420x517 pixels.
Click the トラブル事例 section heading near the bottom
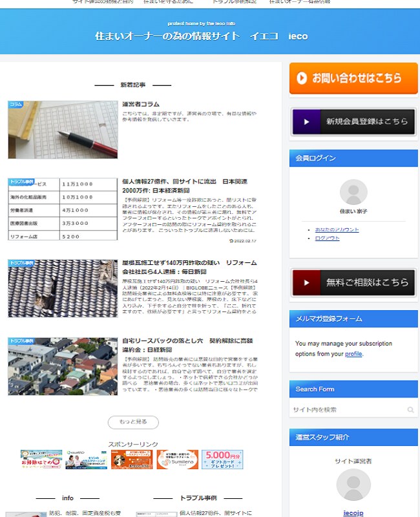click(x=198, y=498)
